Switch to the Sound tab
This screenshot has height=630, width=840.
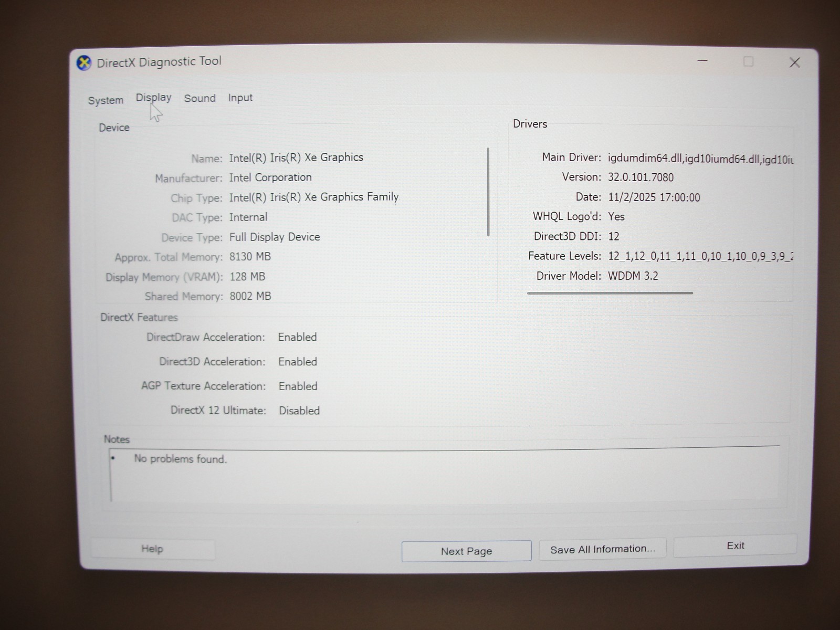[x=199, y=98]
